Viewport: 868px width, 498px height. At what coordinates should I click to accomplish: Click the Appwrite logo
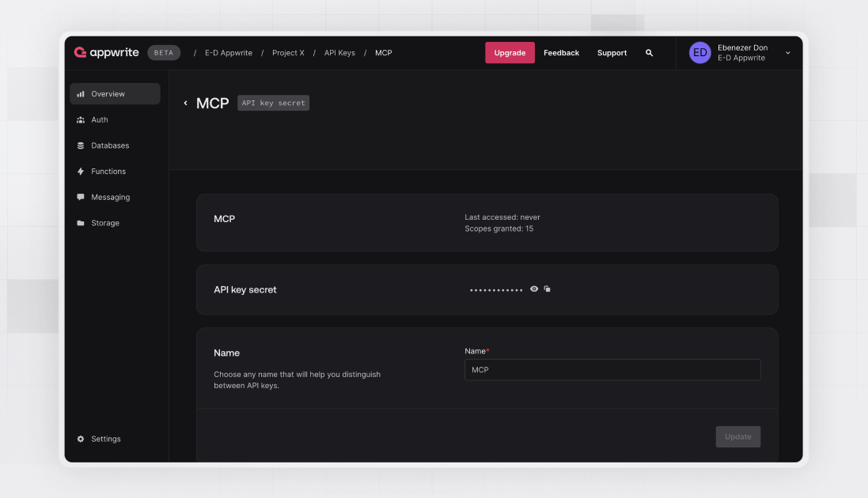(x=106, y=52)
